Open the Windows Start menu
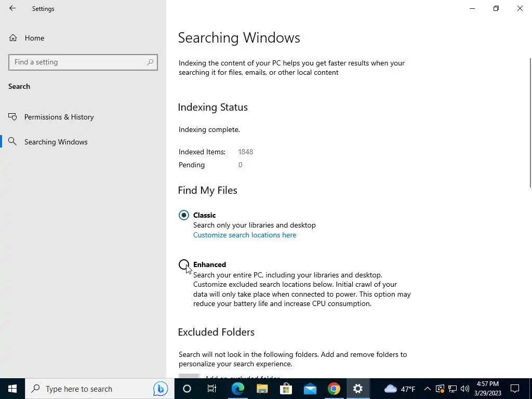Image resolution: width=532 pixels, height=399 pixels. pos(12,389)
